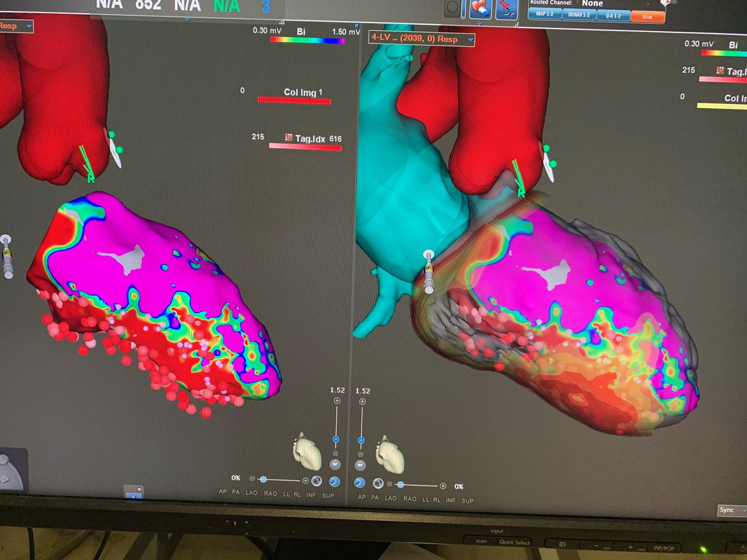Click the plus stepper to increase zoom
The width and height of the screenshot is (747, 560).
pos(337,401)
